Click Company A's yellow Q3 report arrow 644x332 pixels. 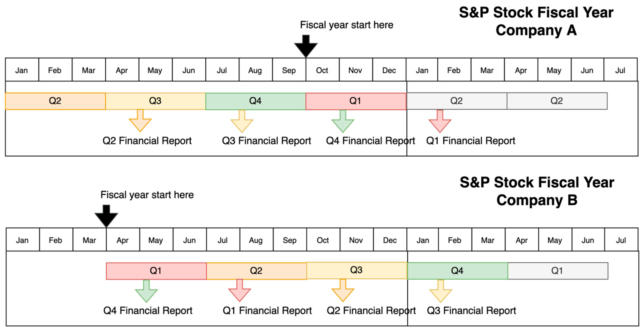[x=242, y=122]
